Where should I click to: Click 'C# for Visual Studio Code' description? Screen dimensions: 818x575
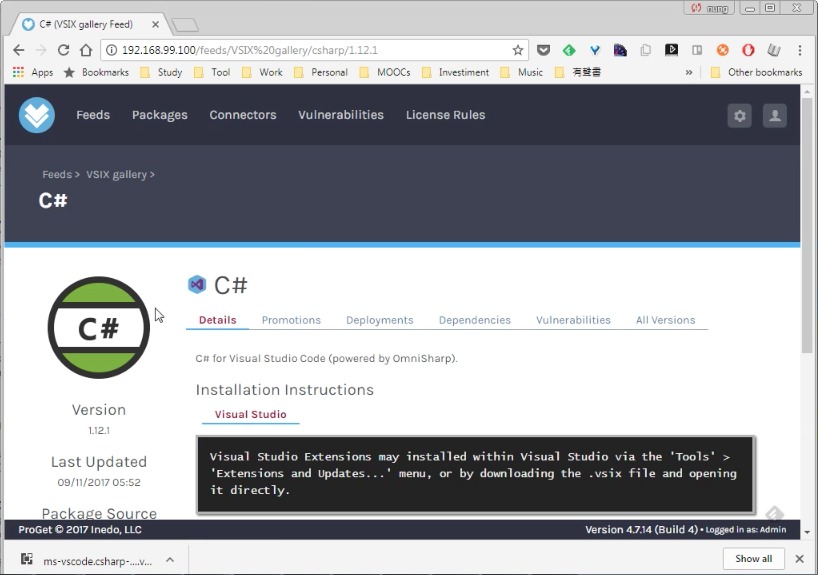(327, 358)
